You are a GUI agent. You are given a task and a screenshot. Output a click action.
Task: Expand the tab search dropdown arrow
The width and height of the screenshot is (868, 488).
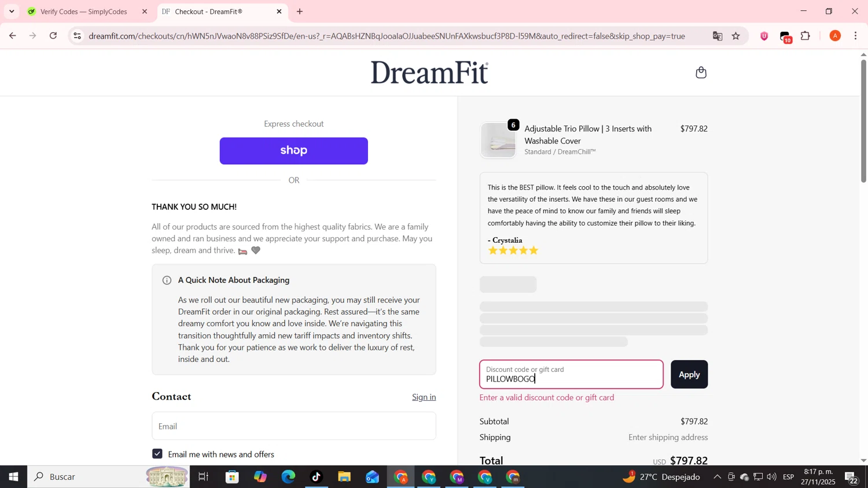pyautogui.click(x=12, y=12)
